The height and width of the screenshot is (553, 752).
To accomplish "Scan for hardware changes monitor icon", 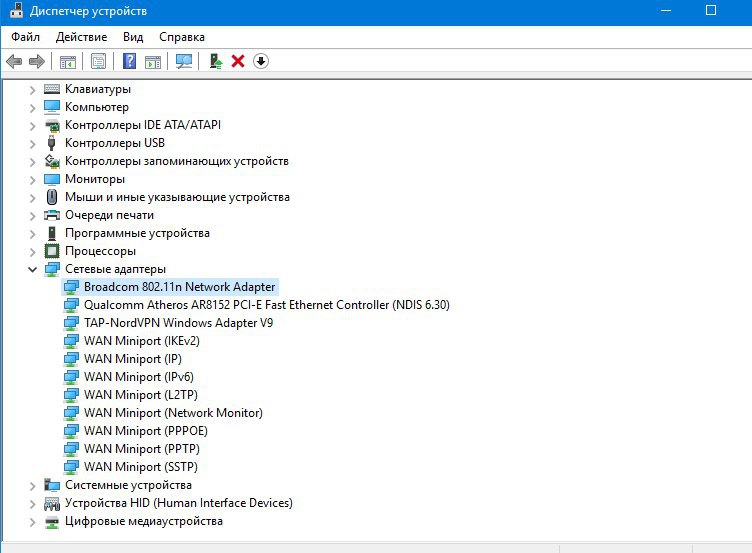I will [184, 61].
